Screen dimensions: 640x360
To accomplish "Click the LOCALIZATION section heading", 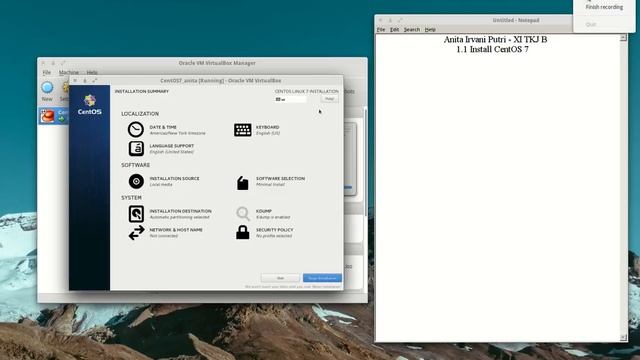I will 140,113.
